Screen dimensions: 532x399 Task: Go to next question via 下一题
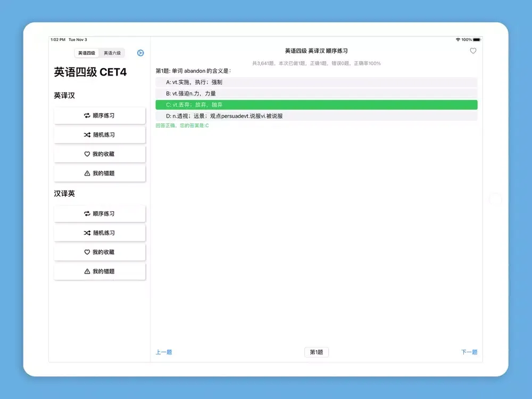[469, 352]
